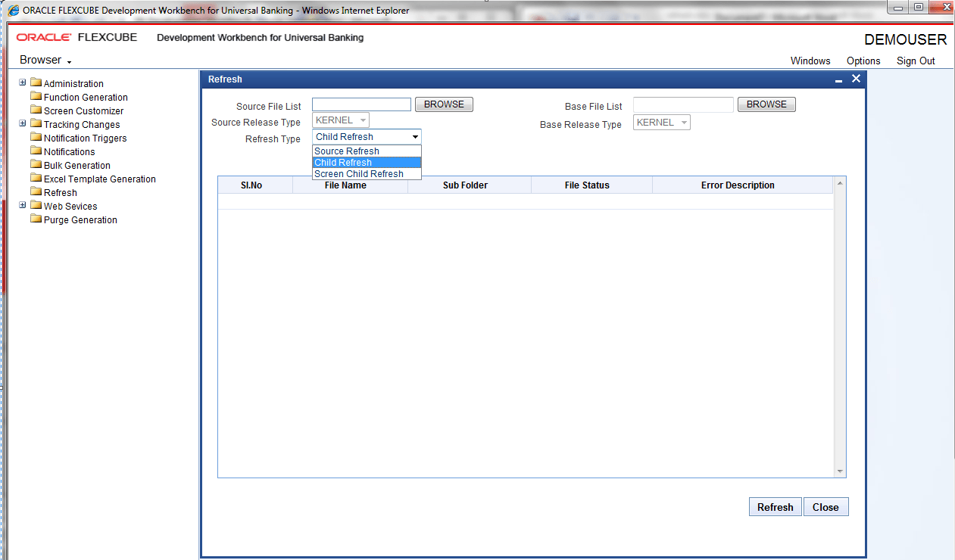Click the Screen Customizer folder icon

coord(36,110)
